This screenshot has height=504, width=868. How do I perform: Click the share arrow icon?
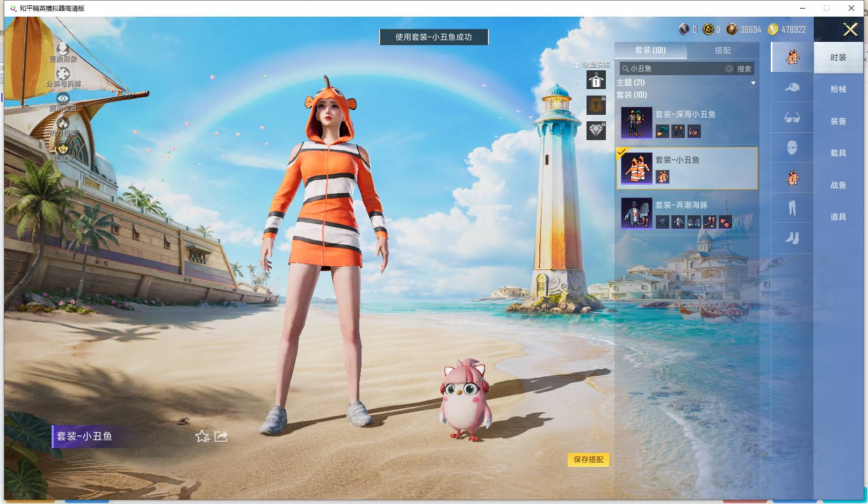[x=221, y=436]
